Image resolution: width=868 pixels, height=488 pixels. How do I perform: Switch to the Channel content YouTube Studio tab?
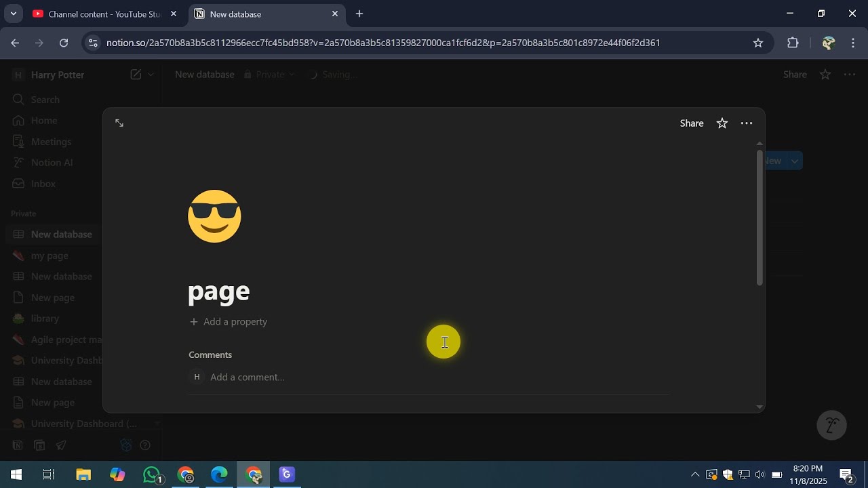pos(105,14)
